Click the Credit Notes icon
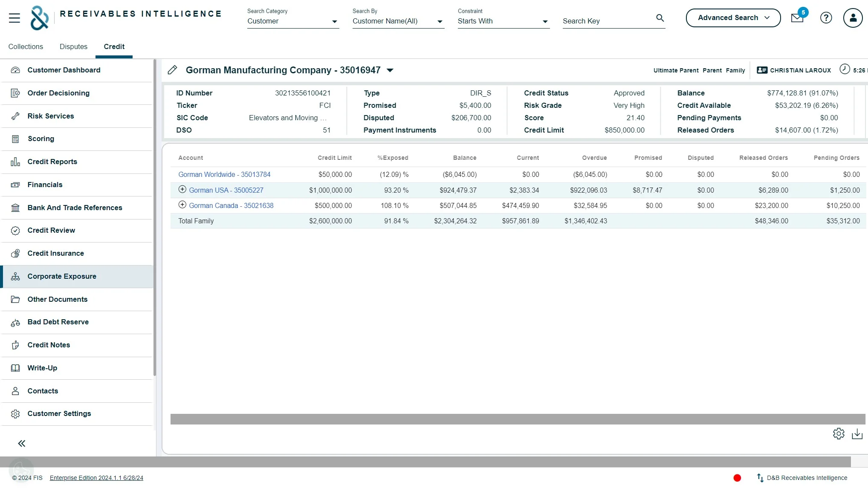This screenshot has width=868, height=488. (15, 345)
